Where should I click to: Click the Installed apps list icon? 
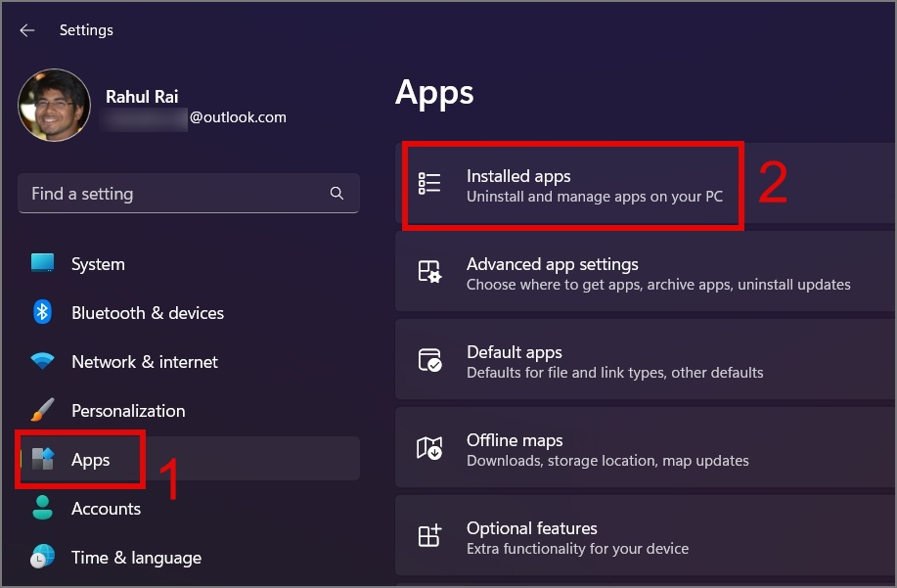(429, 184)
